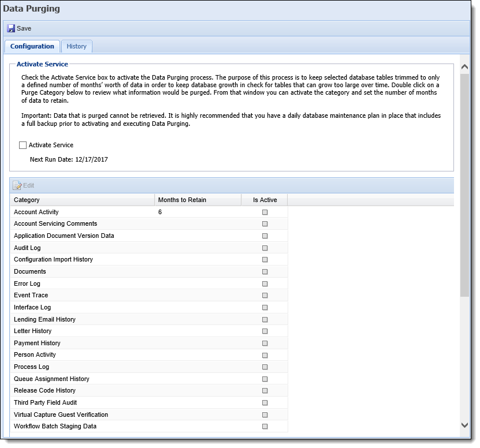The image size is (480, 448).
Task: Tick Is Active for Lending Email History
Action: click(x=265, y=319)
